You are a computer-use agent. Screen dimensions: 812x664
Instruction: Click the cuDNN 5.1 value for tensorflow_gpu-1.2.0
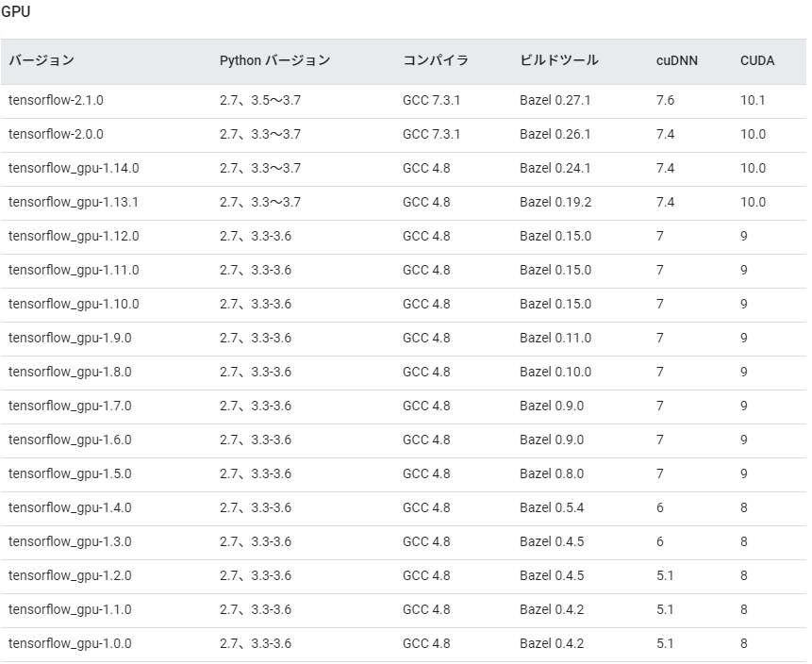click(663, 575)
